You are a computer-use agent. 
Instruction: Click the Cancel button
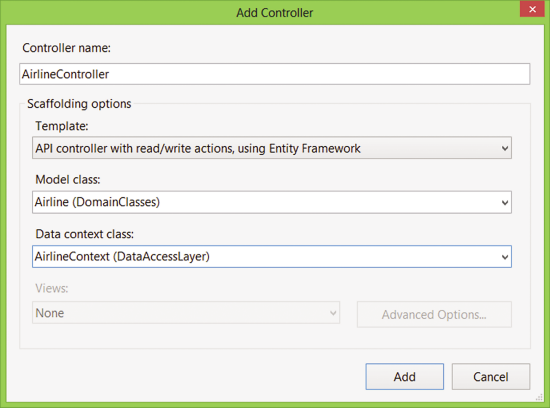pyautogui.click(x=491, y=376)
